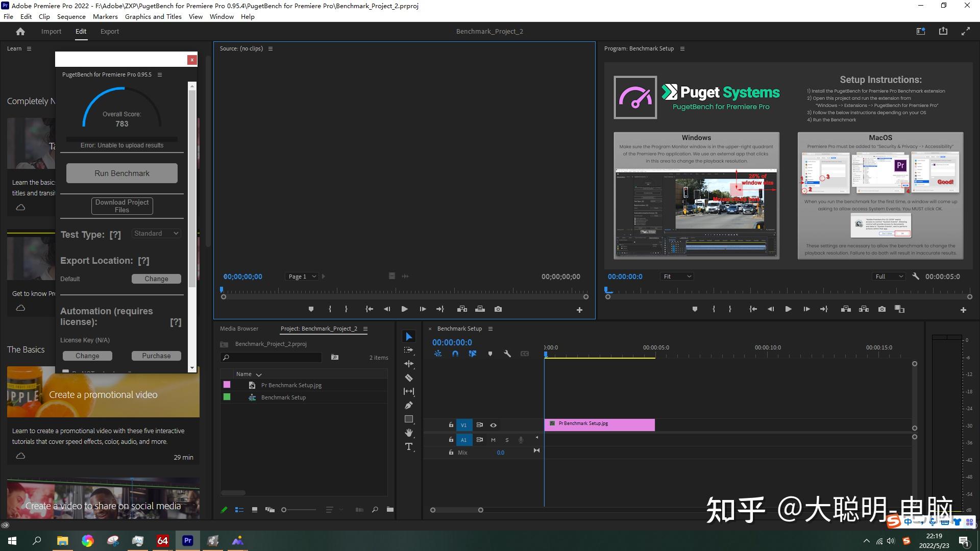Viewport: 980px width, 551px height.
Task: Toggle lock on V1 track
Action: 451,425
